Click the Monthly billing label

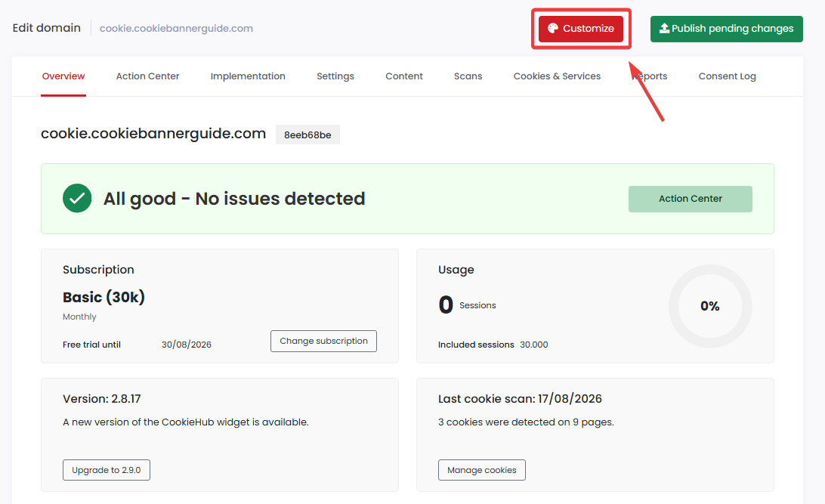tap(79, 317)
